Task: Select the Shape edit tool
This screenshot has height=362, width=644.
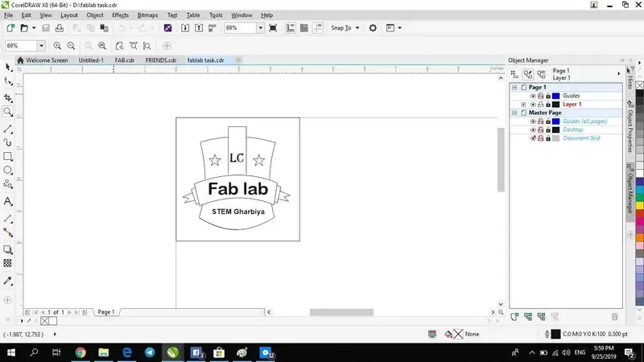Action: (x=8, y=81)
